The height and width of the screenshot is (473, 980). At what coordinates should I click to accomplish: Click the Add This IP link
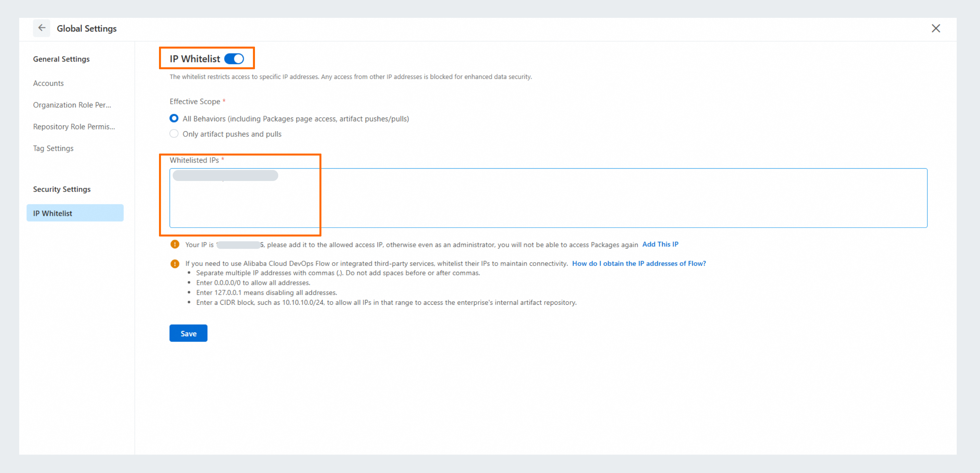pos(660,244)
